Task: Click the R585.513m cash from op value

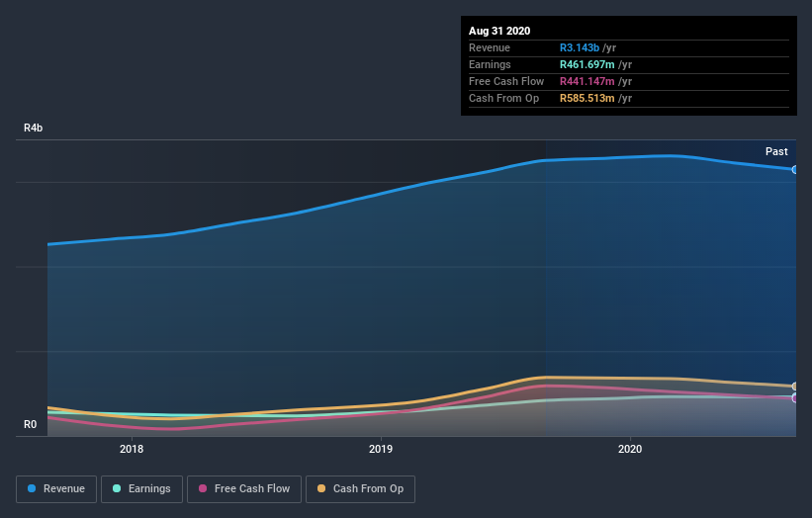Action: [587, 98]
